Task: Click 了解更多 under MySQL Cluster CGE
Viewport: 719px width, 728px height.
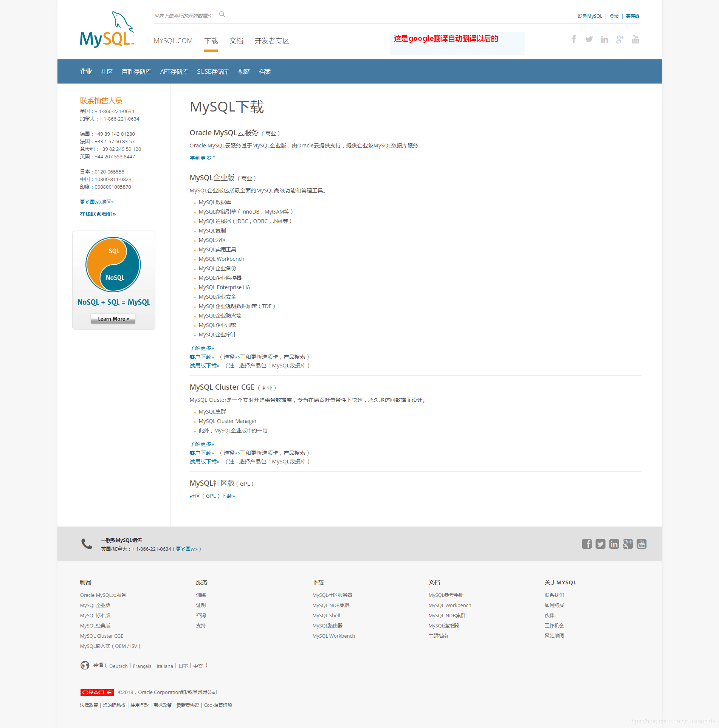Action: click(x=202, y=444)
